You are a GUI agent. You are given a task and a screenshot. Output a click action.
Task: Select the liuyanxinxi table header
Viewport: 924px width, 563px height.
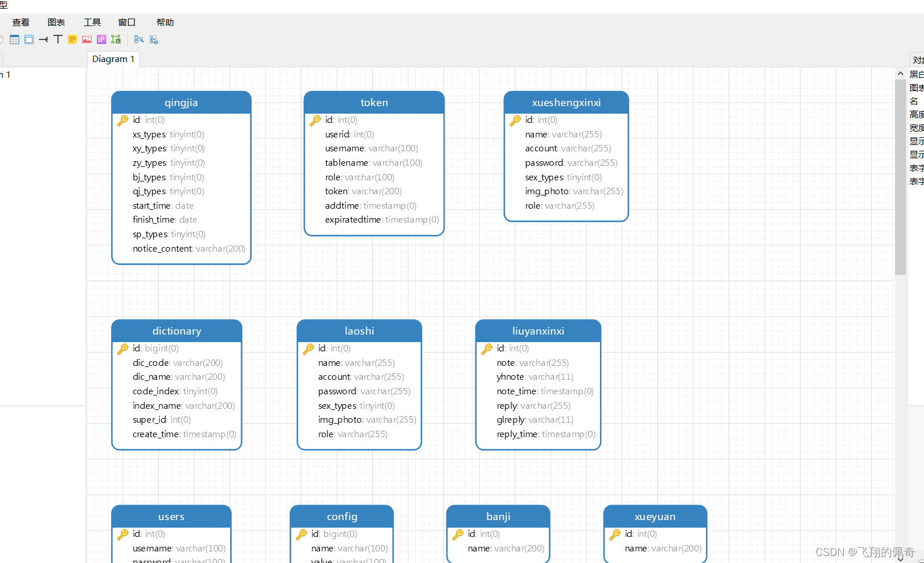point(539,331)
